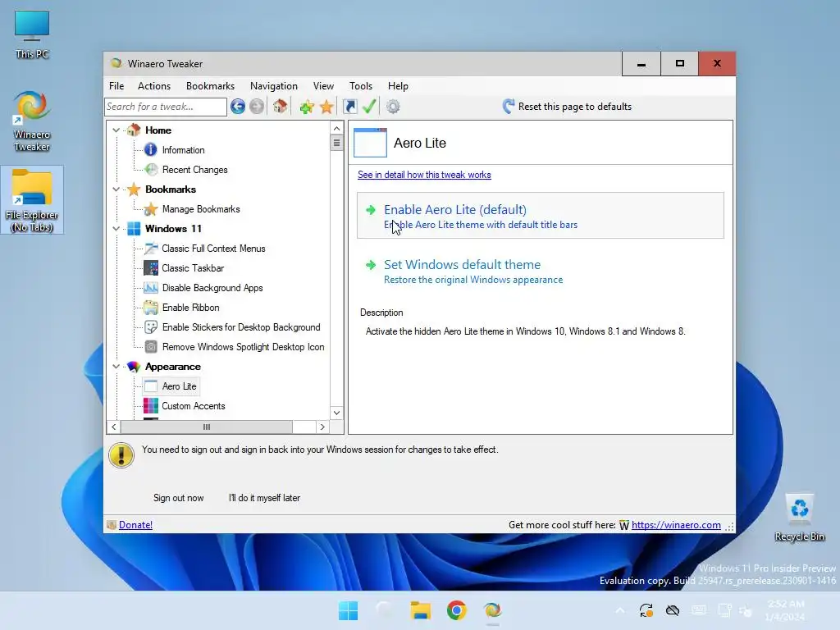Open File Explorer from the taskbar
The image size is (840, 630).
(421, 610)
